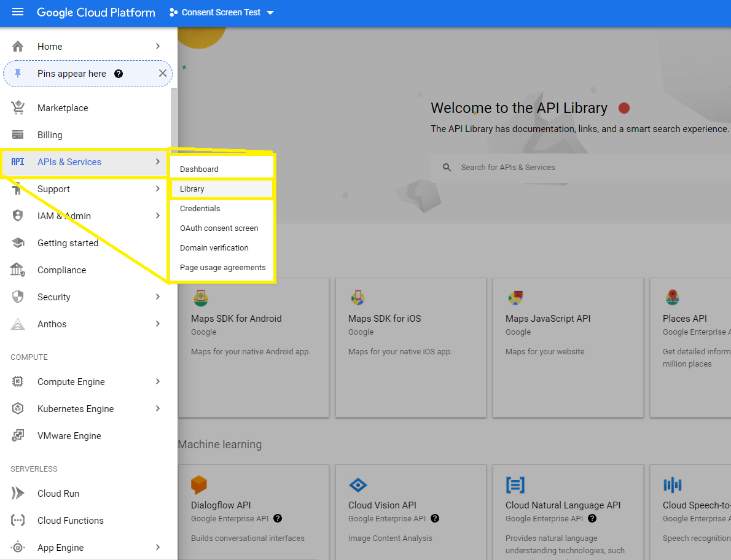Open the Billing navigation item
731x560 pixels.
coord(86,134)
